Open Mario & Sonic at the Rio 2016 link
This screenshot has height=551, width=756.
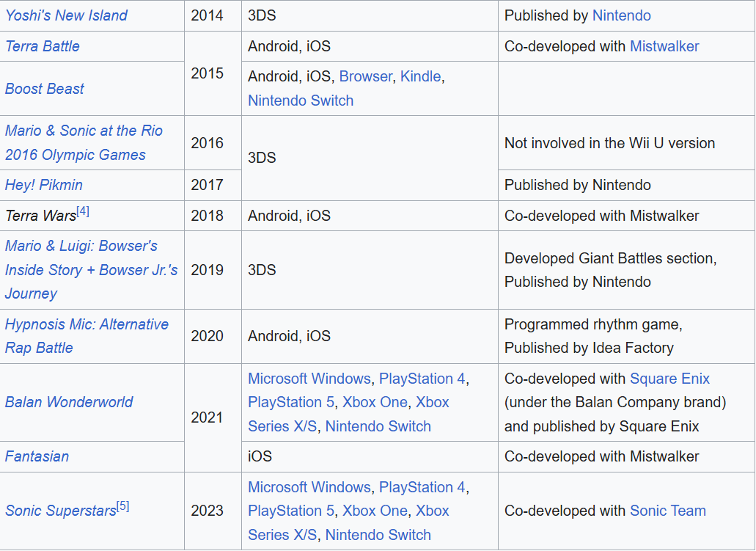pos(84,143)
